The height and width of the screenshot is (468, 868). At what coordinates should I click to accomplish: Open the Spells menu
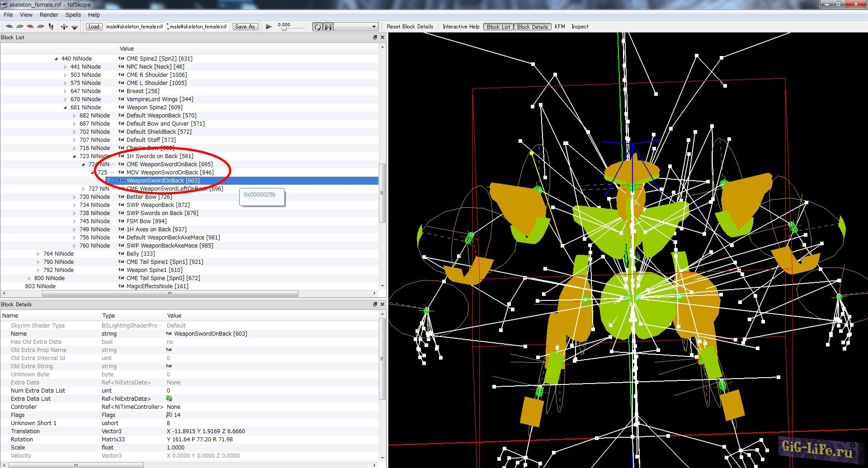pyautogui.click(x=73, y=15)
